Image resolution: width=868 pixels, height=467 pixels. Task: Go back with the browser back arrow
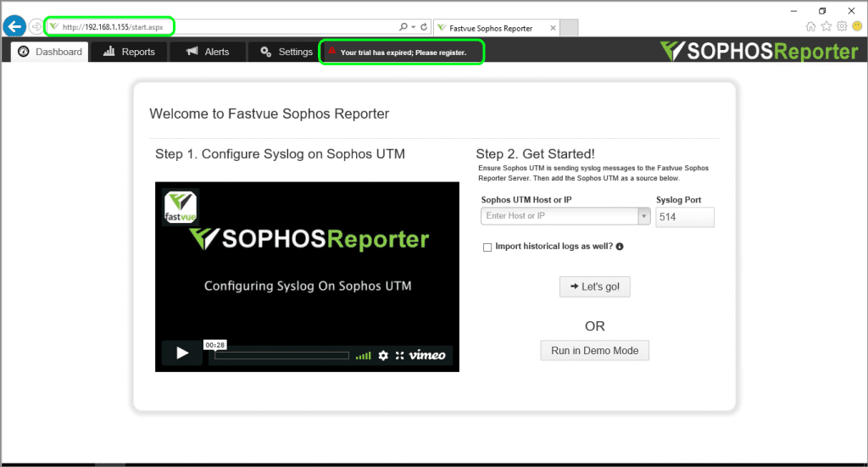pos(15,26)
